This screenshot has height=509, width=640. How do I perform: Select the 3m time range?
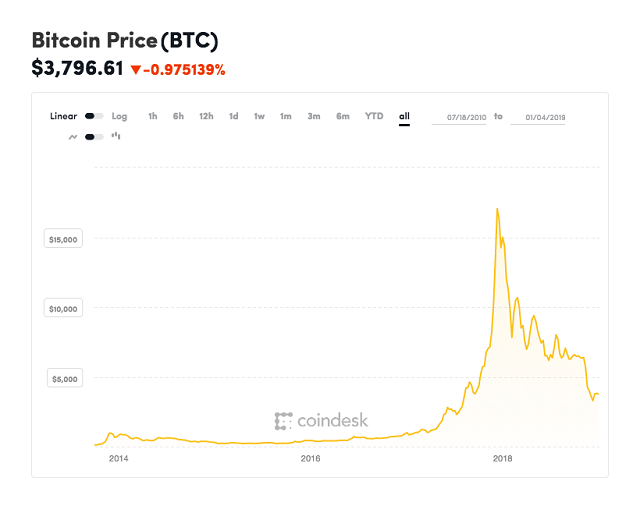(x=314, y=116)
